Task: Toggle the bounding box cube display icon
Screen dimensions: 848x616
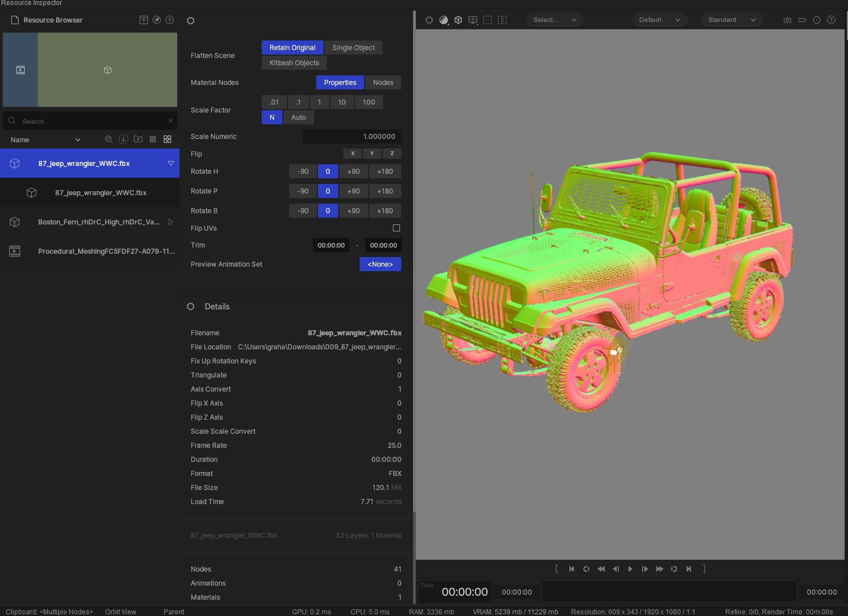Action: pyautogui.click(x=458, y=20)
